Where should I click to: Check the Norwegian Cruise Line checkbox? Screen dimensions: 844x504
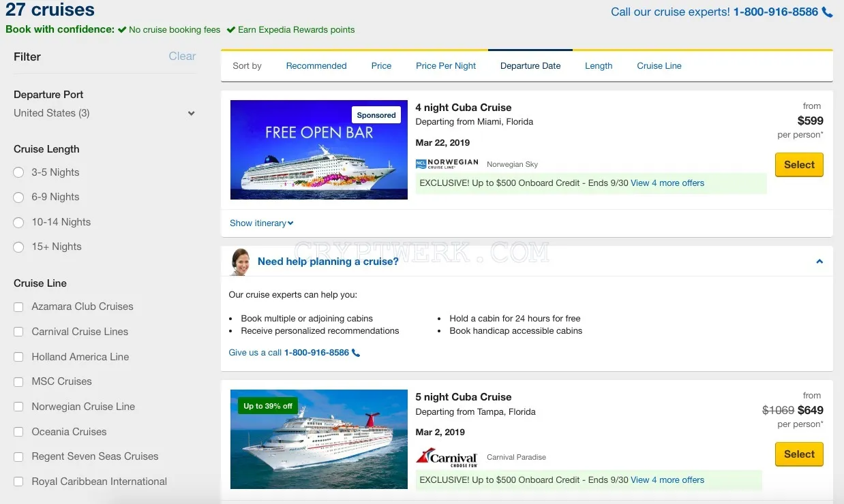coord(19,407)
